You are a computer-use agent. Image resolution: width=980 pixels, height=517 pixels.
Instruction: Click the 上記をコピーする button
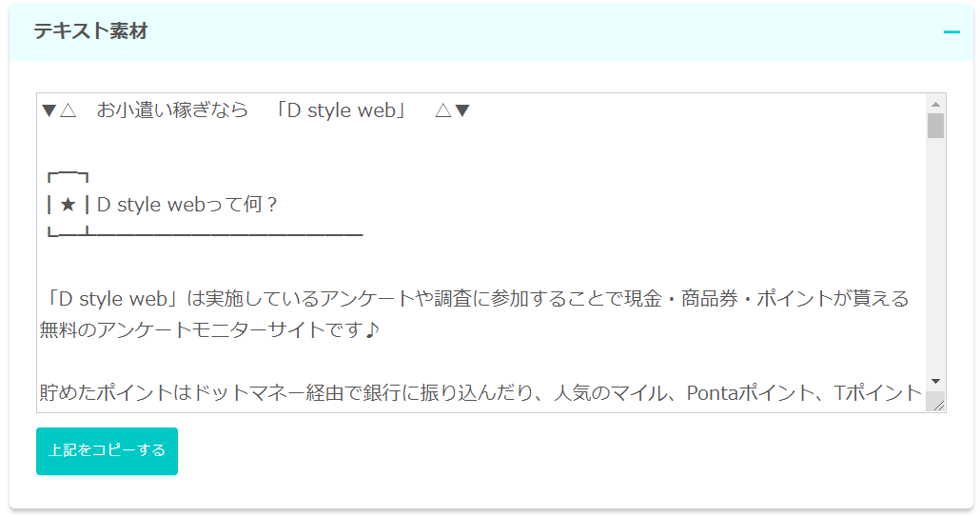tap(107, 450)
